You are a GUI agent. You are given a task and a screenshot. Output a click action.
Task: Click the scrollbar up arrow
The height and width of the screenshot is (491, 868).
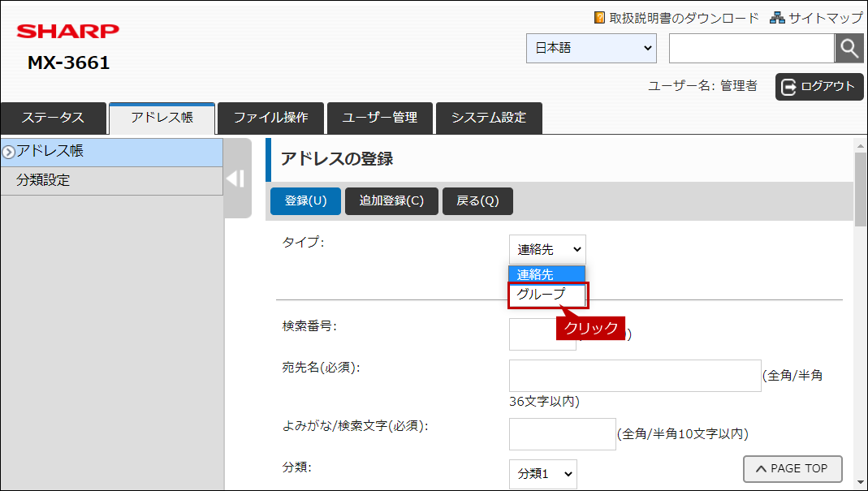pos(860,146)
